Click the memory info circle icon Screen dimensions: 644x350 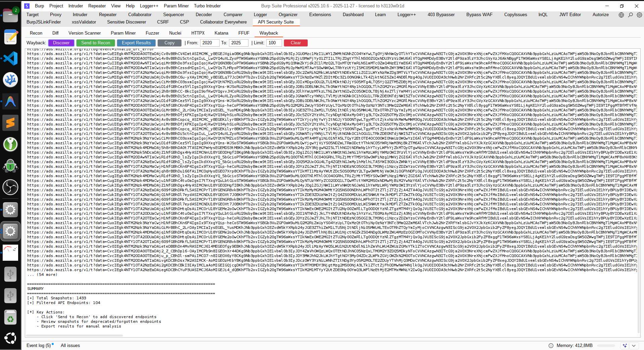click(x=551, y=346)
